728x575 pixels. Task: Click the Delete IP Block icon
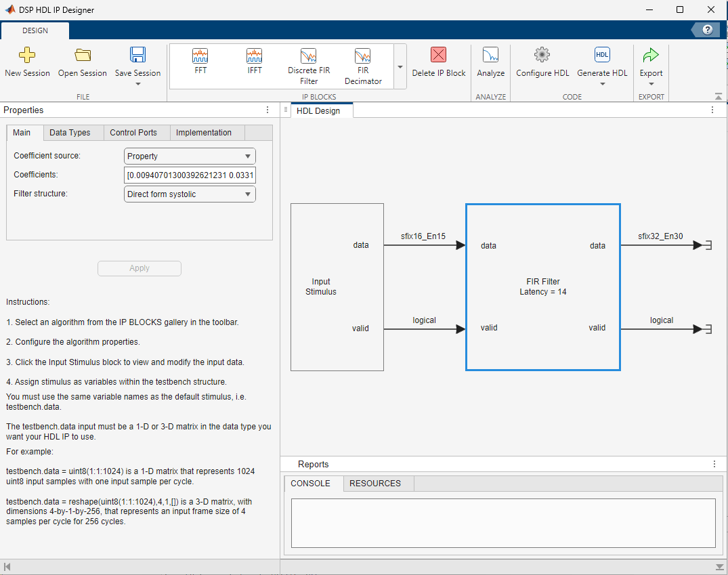(x=439, y=61)
